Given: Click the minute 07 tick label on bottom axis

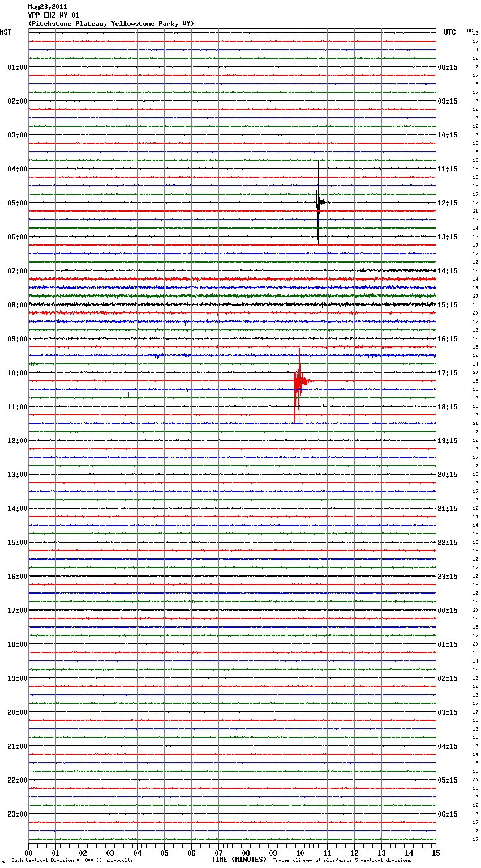Looking at the screenshot, I should coord(218,853).
